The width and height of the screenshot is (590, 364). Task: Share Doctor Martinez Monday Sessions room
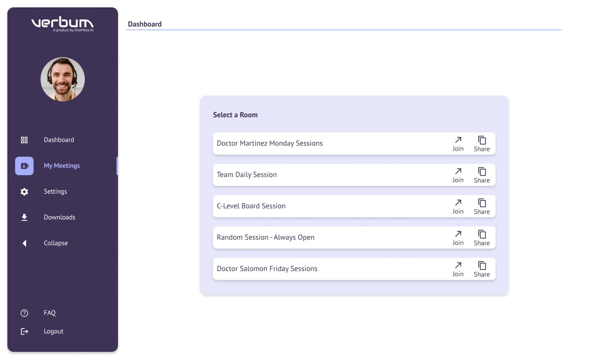click(x=482, y=144)
